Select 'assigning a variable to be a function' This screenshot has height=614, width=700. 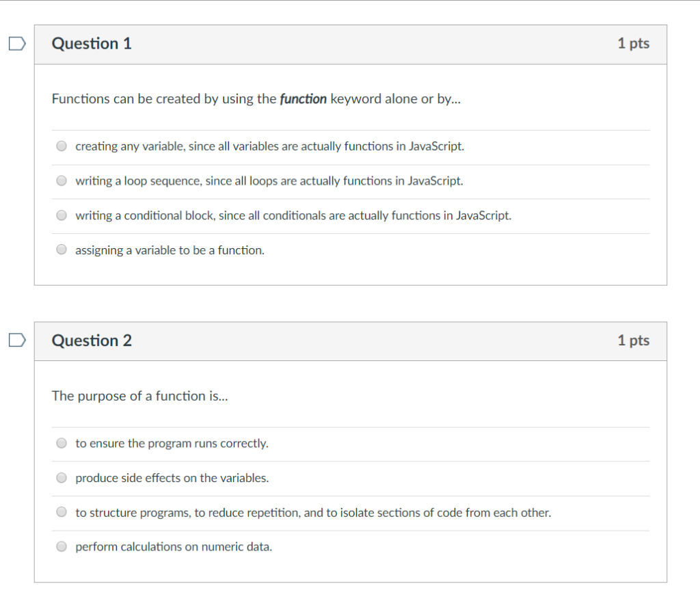61,249
